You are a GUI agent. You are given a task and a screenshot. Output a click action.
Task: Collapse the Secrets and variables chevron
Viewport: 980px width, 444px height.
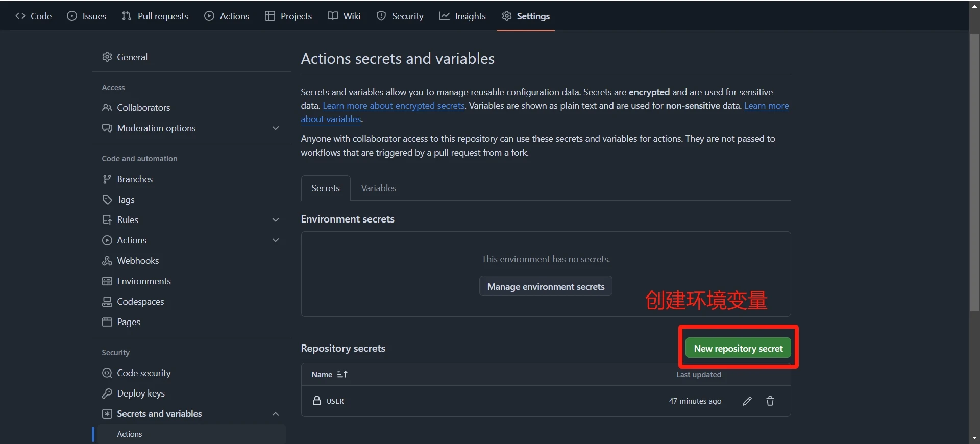point(276,413)
